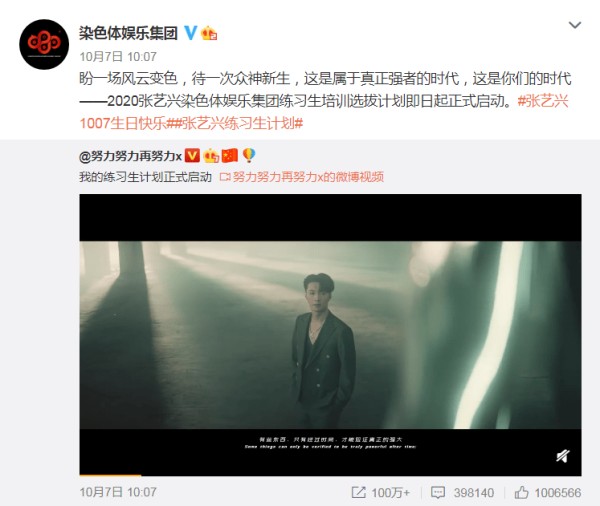Viewport: 600px width, 506px height.
Task: Toggle the video mute speaker icon
Action: 563,456
